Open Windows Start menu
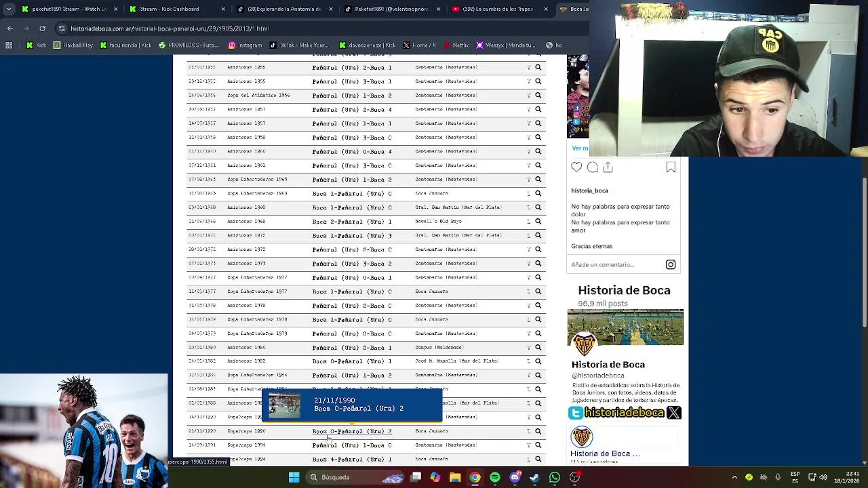868x488 pixels. pyautogui.click(x=294, y=477)
